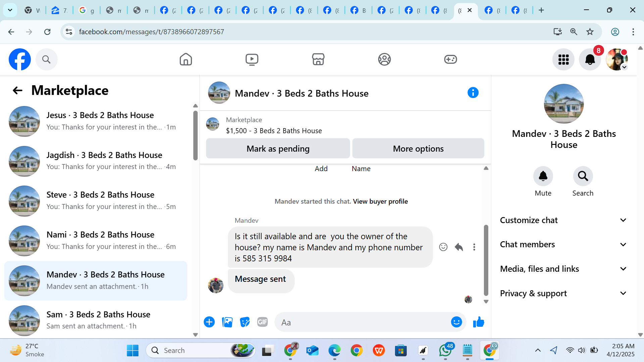The image size is (644, 362).
Task: Bookmark this page with the star
Action: pyautogui.click(x=590, y=32)
